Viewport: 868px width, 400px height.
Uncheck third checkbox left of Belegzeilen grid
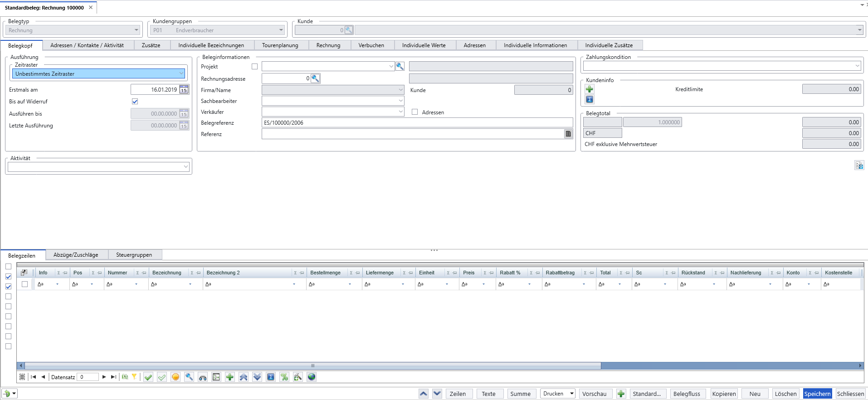pyautogui.click(x=8, y=287)
